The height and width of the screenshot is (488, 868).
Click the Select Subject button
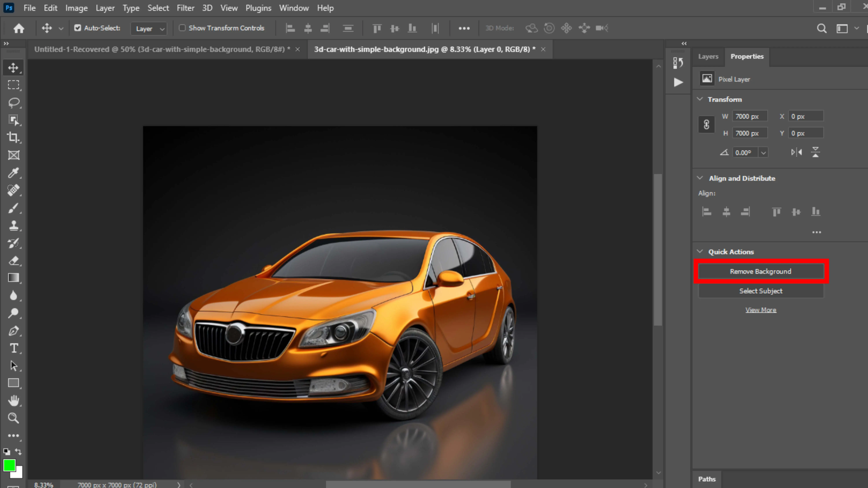click(x=761, y=291)
